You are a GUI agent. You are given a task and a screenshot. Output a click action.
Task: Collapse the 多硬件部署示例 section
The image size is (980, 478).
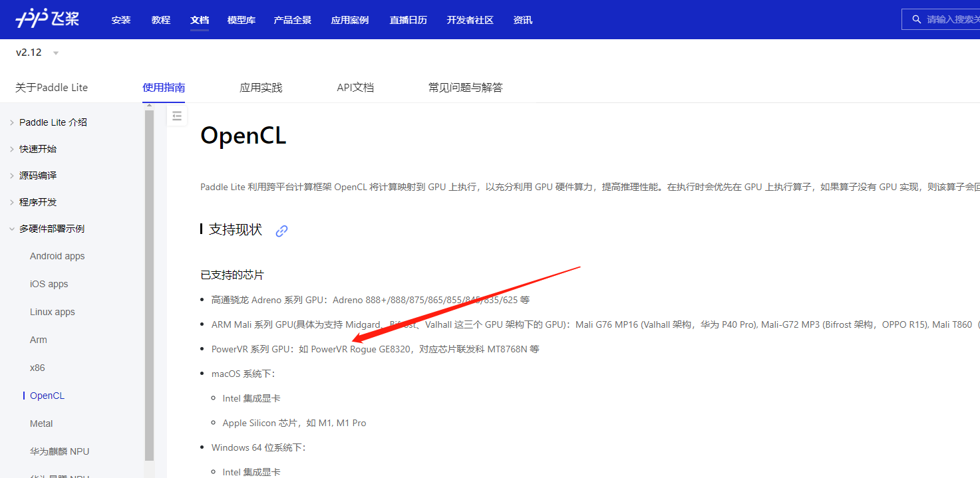coord(47,229)
